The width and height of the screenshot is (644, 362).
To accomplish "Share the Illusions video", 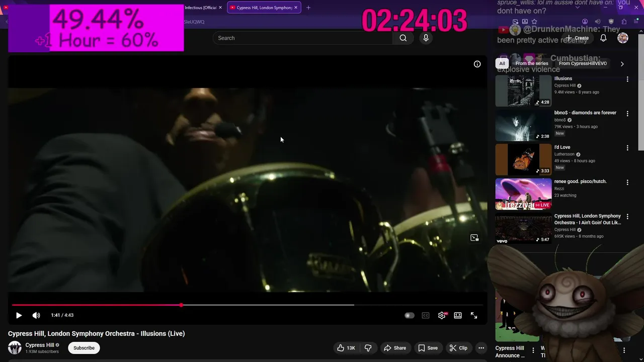I will 395,348.
